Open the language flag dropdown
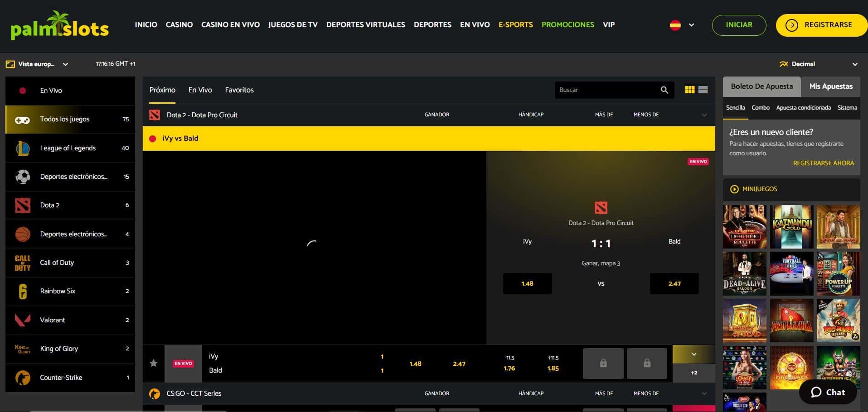Screen dimensions: 868x412 coord(682,25)
